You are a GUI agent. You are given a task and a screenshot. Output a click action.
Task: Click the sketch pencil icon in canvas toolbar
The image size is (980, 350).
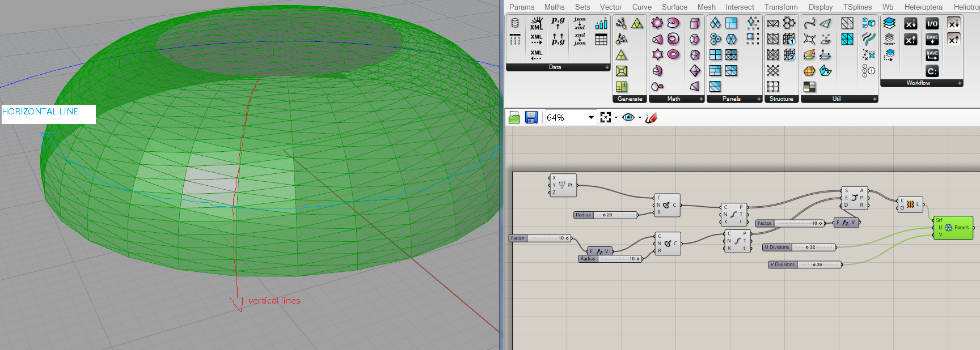pos(651,117)
